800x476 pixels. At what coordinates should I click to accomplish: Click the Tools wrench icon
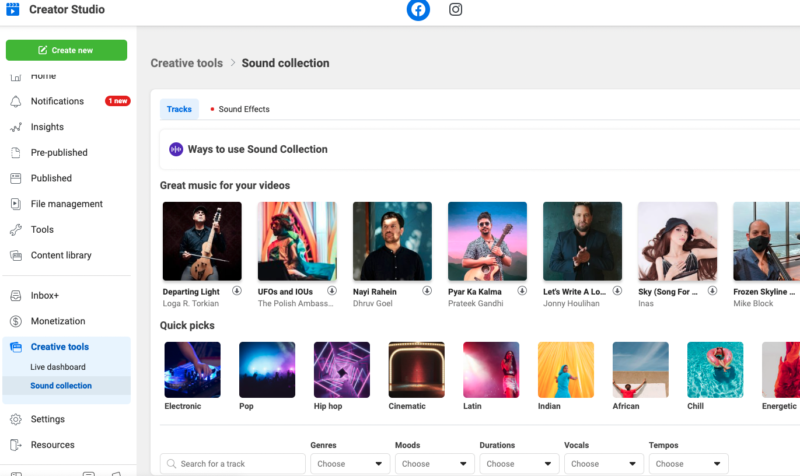click(x=16, y=230)
